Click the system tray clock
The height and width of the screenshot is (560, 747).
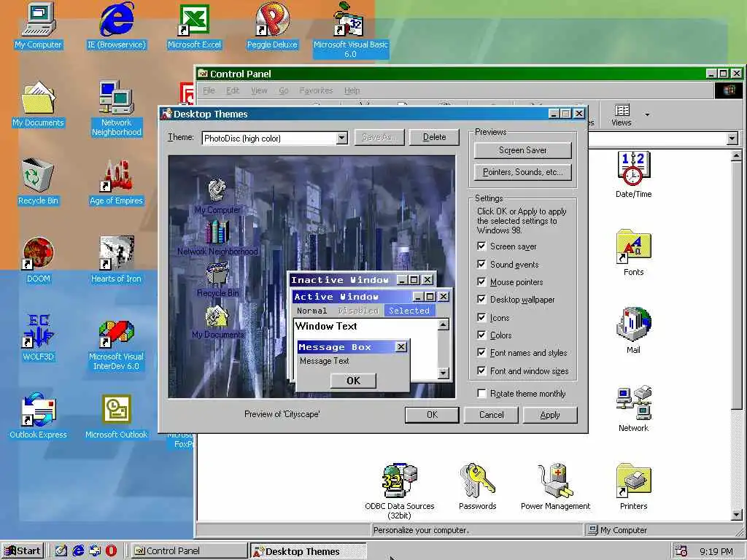(716, 551)
